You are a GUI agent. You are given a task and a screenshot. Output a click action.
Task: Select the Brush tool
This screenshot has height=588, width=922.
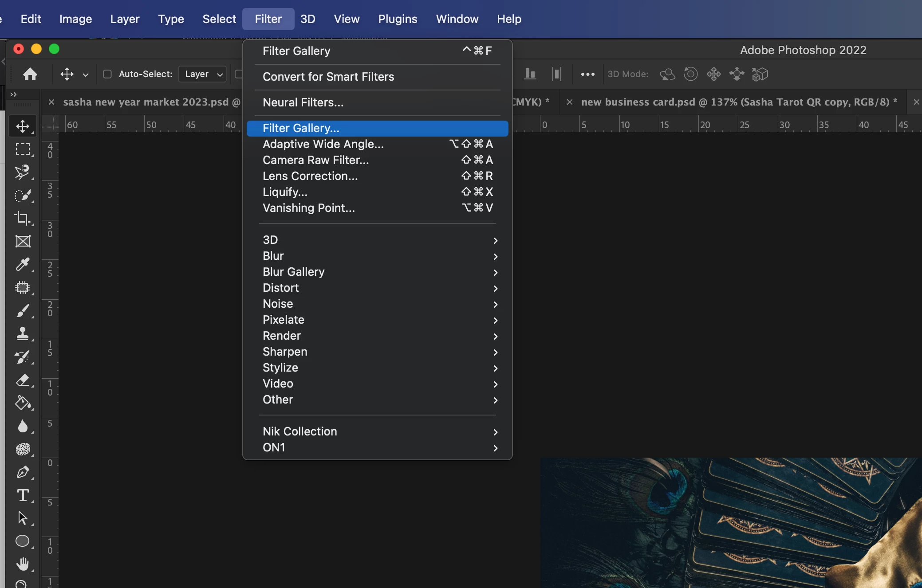[x=23, y=311]
